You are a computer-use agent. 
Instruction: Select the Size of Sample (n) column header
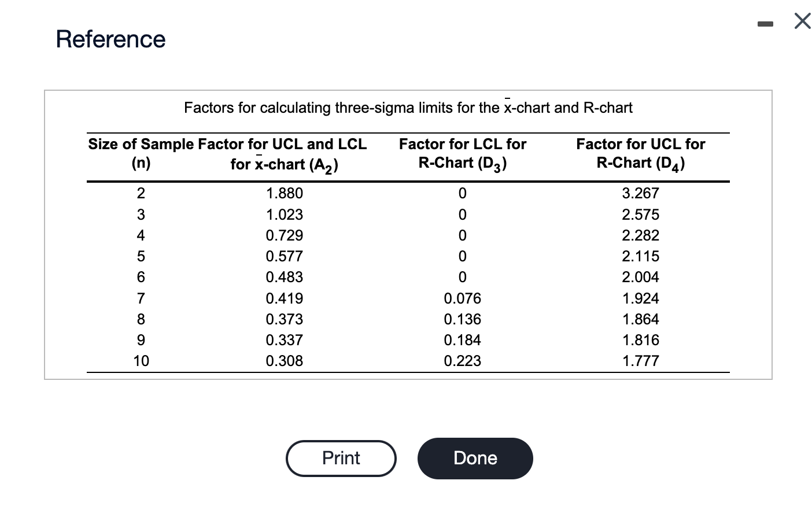pyautogui.click(x=140, y=153)
